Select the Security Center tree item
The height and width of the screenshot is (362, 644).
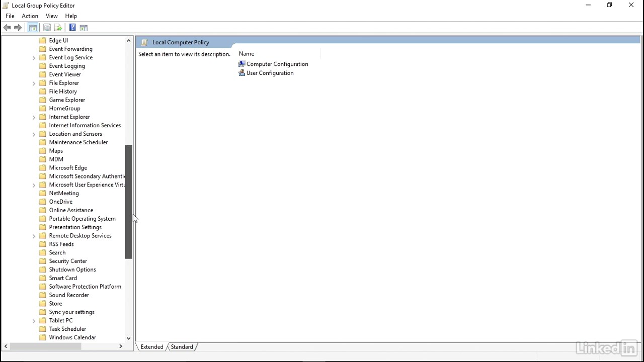68,261
